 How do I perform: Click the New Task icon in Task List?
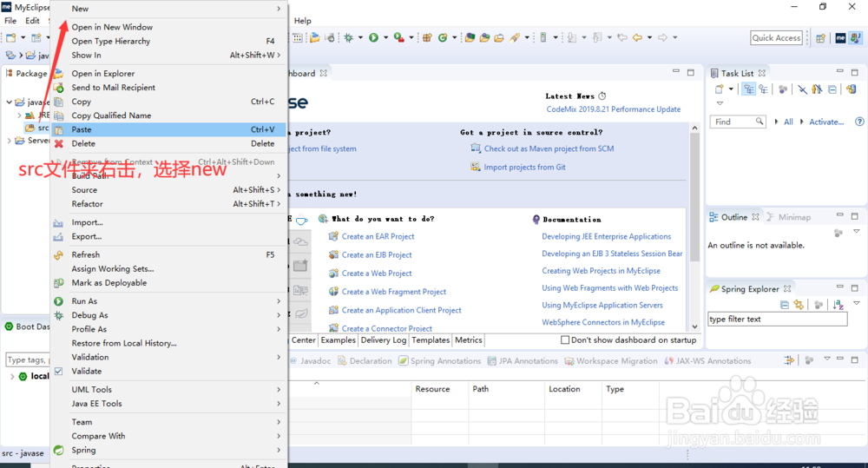click(x=719, y=89)
